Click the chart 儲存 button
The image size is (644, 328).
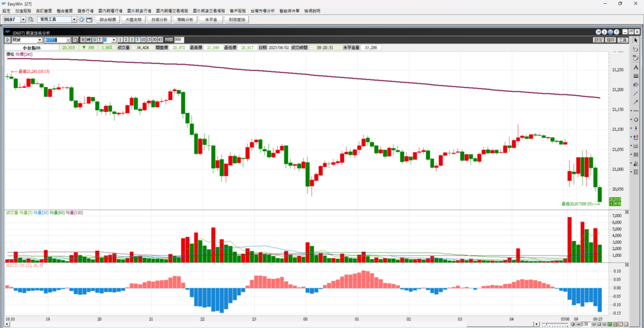click(610, 40)
